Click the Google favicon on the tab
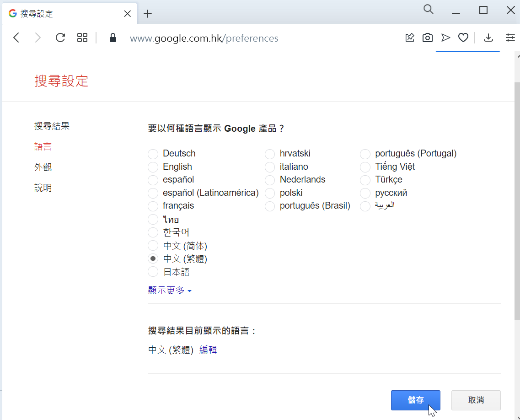 pos(13,13)
